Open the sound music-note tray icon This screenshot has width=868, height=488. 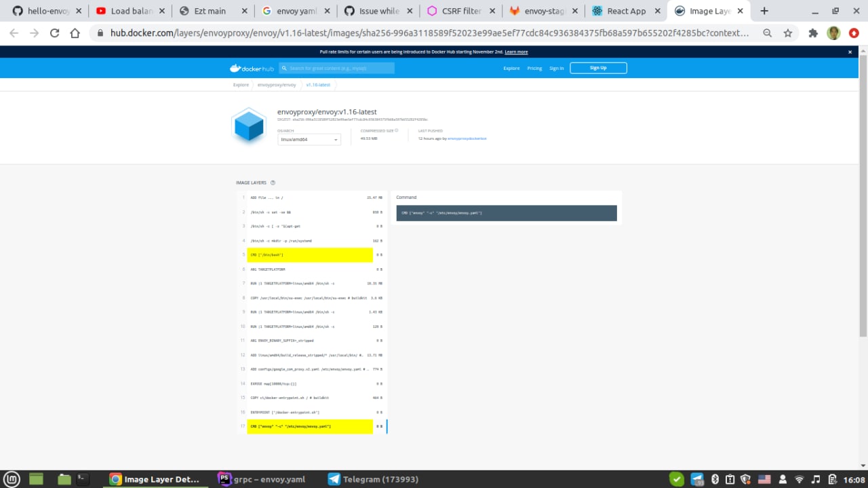(816, 479)
